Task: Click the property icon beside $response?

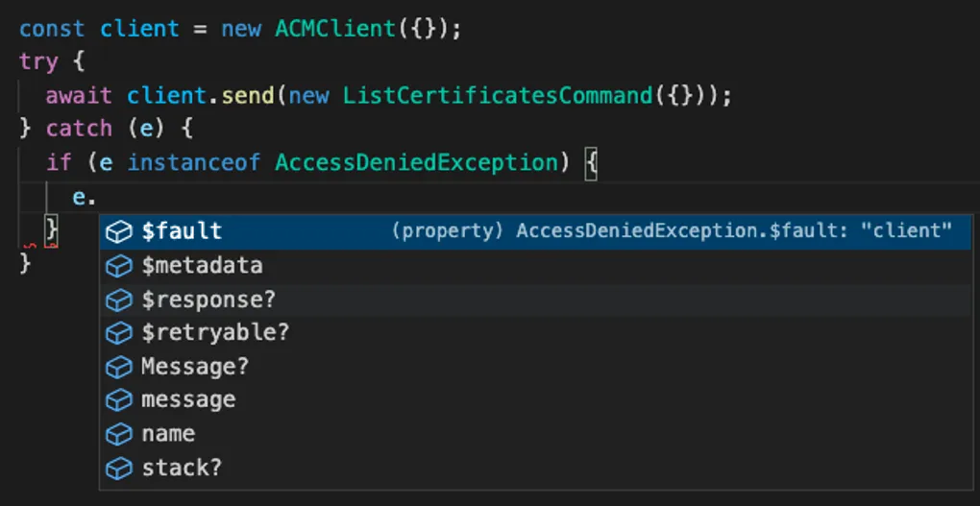Action: 117,300
